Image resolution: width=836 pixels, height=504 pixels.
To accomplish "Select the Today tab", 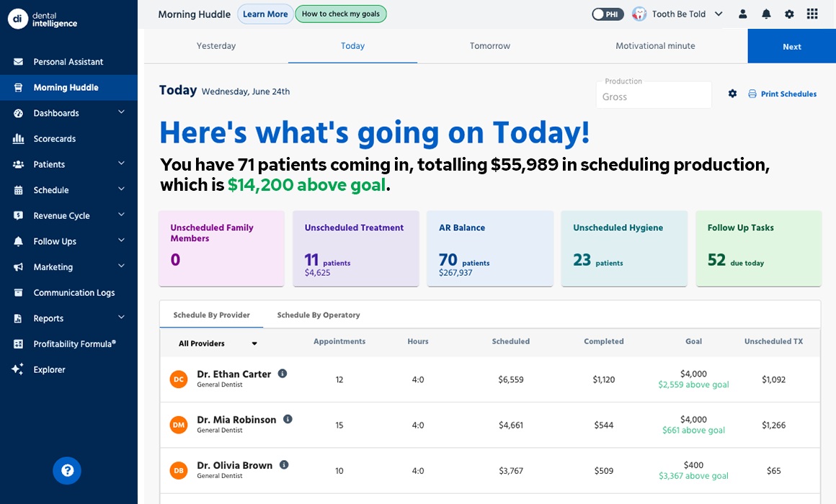I will 353,46.
